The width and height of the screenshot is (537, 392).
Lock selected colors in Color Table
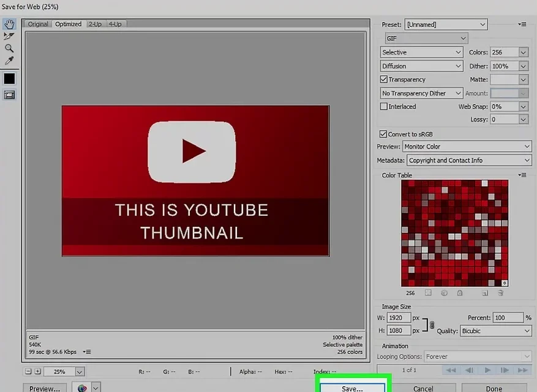click(x=460, y=293)
